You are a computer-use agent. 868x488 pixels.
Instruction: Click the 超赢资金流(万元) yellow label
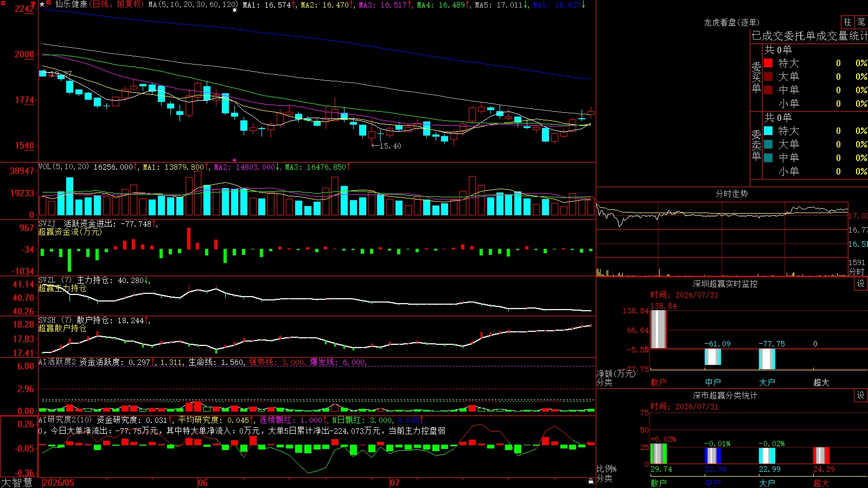click(70, 232)
